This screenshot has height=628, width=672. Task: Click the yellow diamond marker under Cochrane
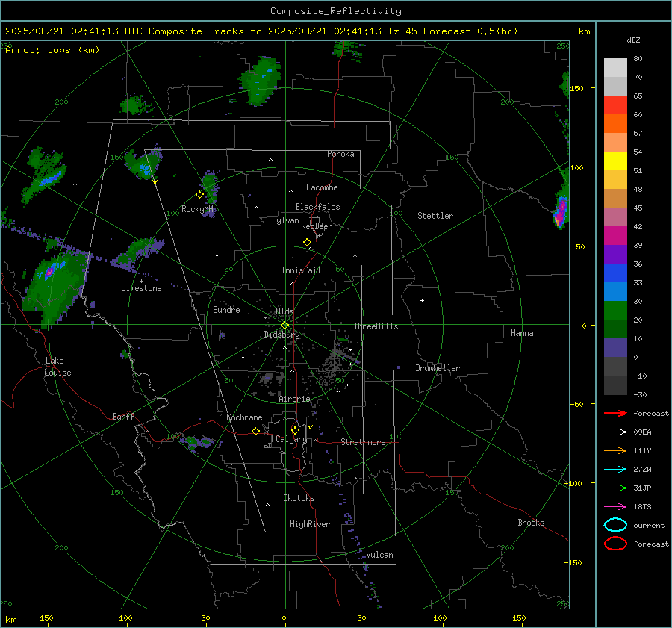pos(255,431)
